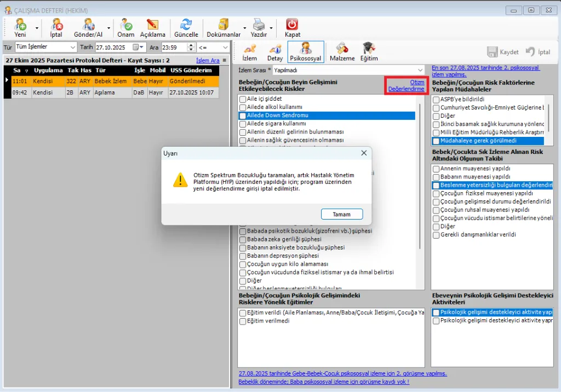Open Açıklama from the toolbar
Screen dimensions: 561x392
coord(152,28)
